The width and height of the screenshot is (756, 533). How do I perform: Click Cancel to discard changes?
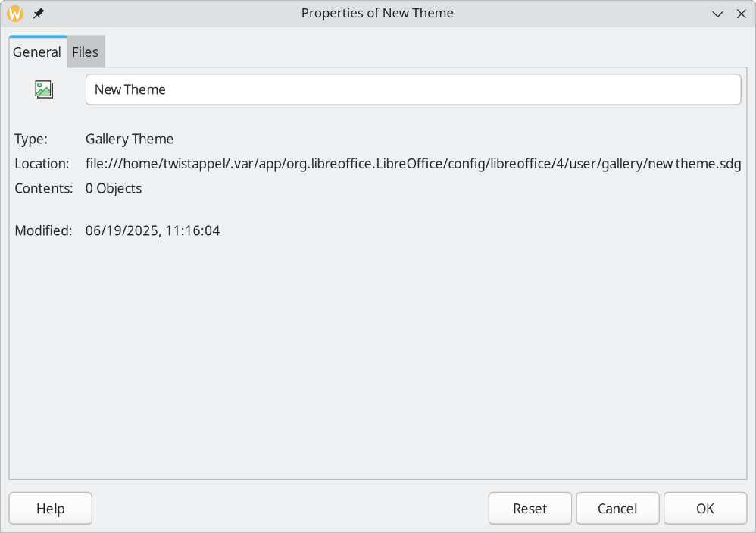pyautogui.click(x=617, y=508)
